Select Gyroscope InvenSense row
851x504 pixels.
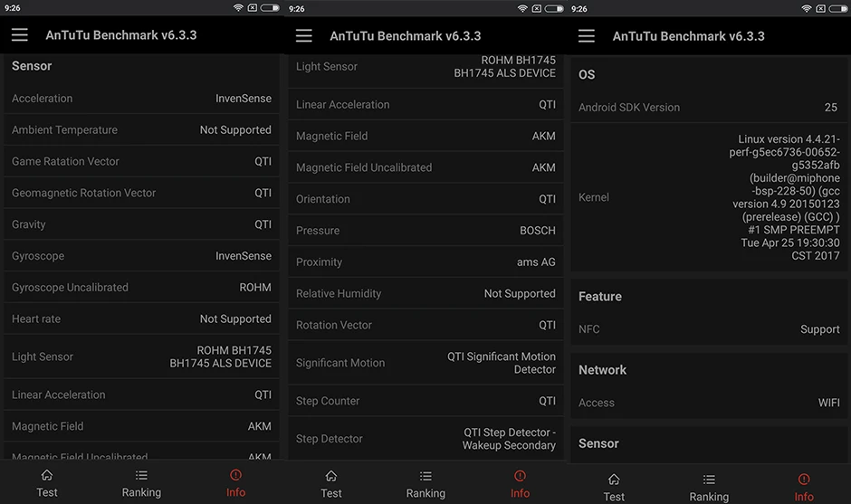coord(141,255)
